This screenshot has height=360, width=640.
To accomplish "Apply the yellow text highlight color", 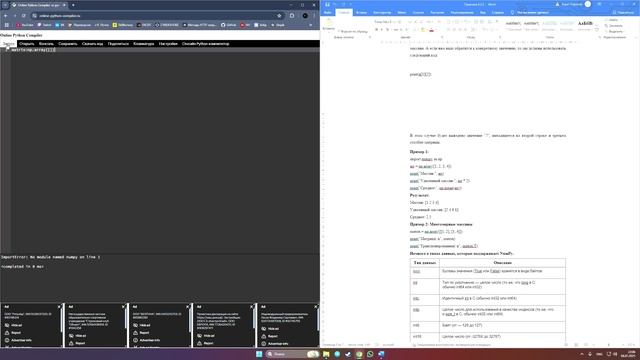I will pos(423,30).
